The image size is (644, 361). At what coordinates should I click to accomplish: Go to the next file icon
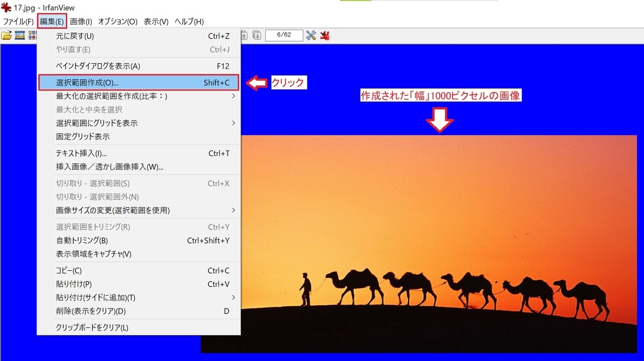coord(258,35)
